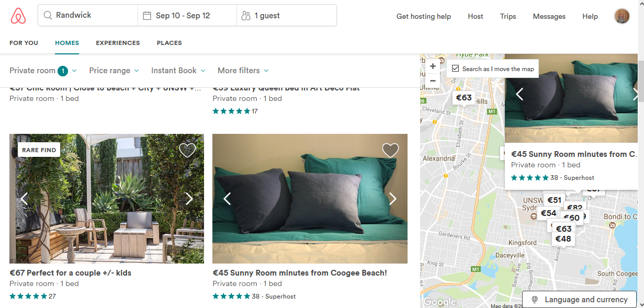Image resolution: width=644 pixels, height=308 pixels.
Task: Click the Airbnb logo icon
Action: [x=18, y=16]
